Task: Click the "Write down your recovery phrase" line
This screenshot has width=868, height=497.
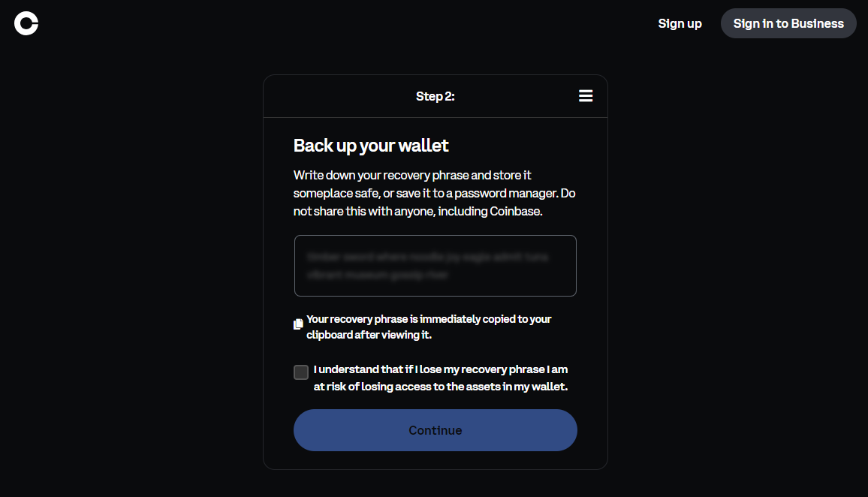Action: tap(412, 175)
